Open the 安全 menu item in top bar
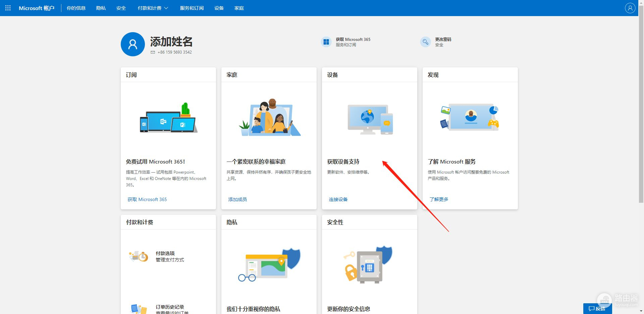Image resolution: width=644 pixels, height=314 pixels. [121, 8]
